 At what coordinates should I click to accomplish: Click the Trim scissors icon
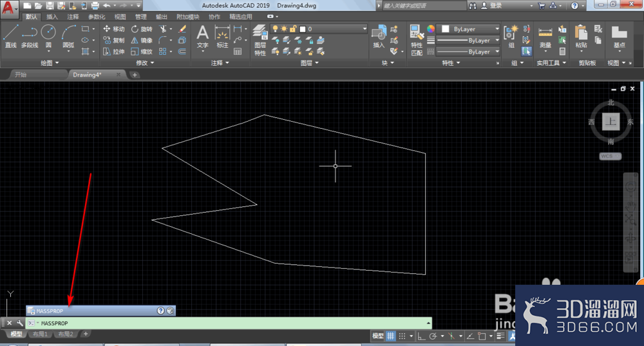pos(164,29)
